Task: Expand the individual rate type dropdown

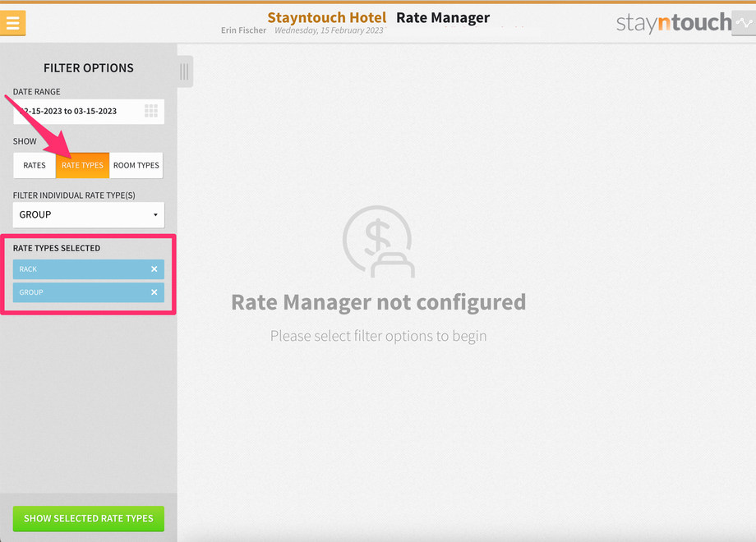Action: coord(89,215)
